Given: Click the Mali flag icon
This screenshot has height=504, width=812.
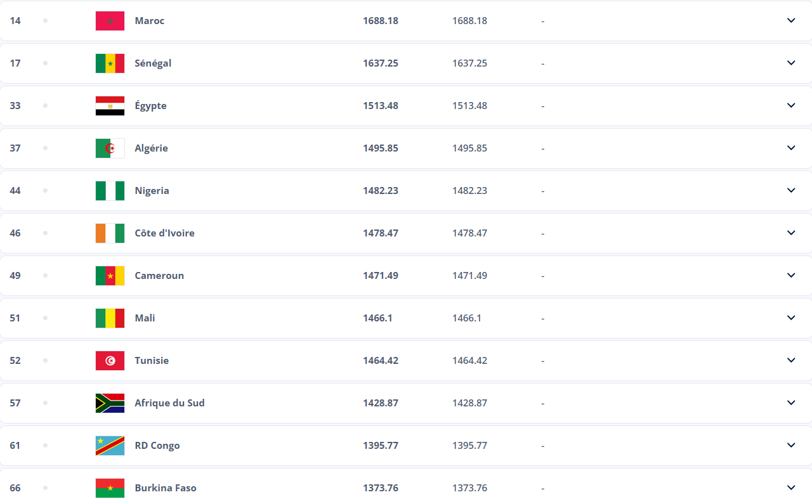Looking at the screenshot, I should tap(110, 318).
